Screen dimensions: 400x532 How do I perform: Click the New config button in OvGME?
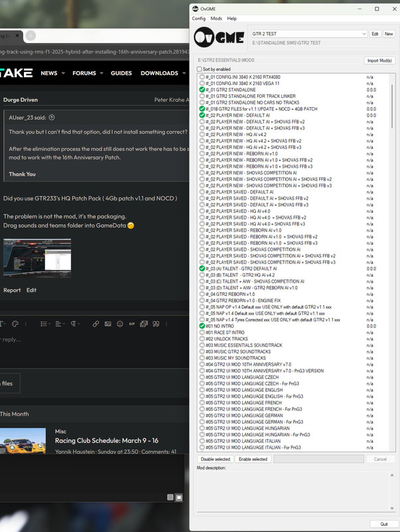click(389, 34)
